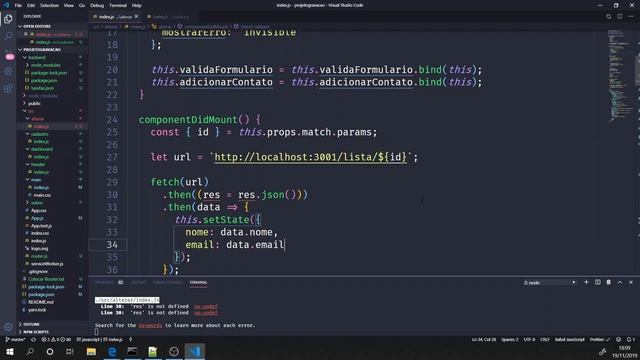Open the View menu
Image resolution: width=640 pixels, height=360 pixels.
coord(69,5)
